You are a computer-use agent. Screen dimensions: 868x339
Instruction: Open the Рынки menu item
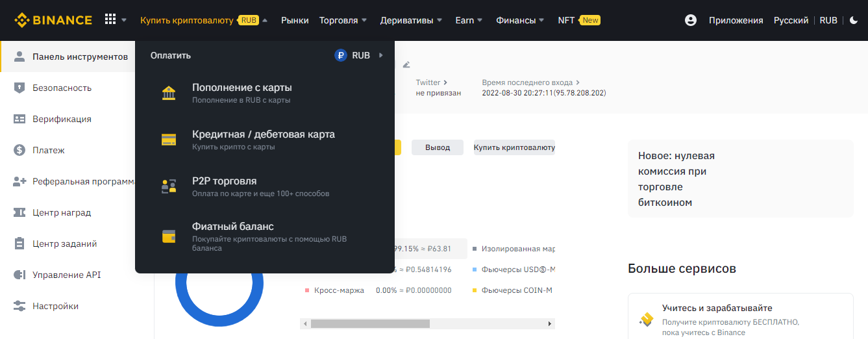pyautogui.click(x=295, y=20)
